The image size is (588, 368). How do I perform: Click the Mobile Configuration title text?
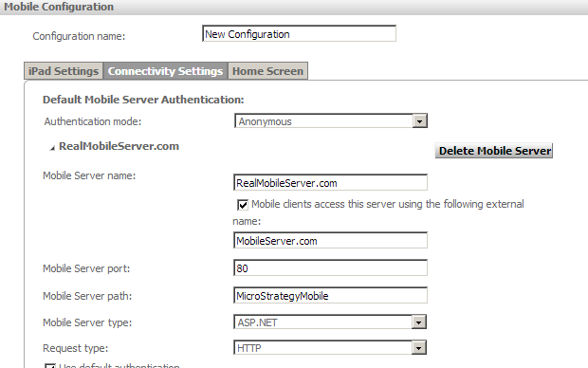[59, 7]
